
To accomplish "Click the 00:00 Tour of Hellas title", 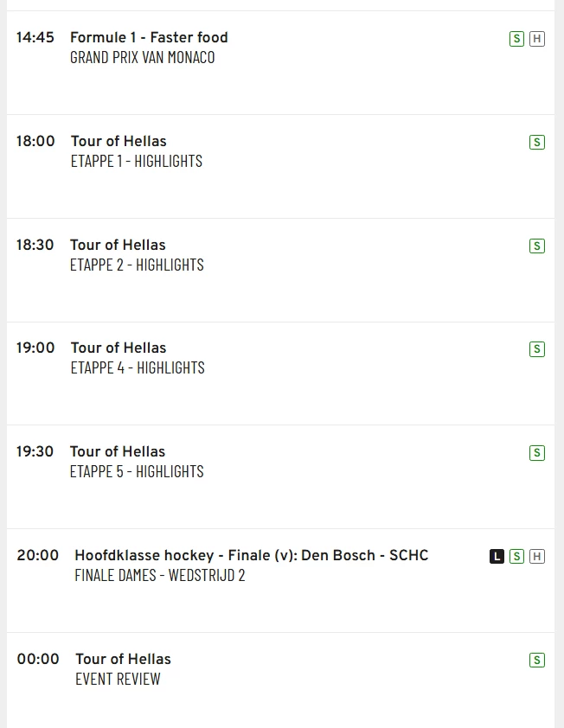I will pyautogui.click(x=123, y=659).
